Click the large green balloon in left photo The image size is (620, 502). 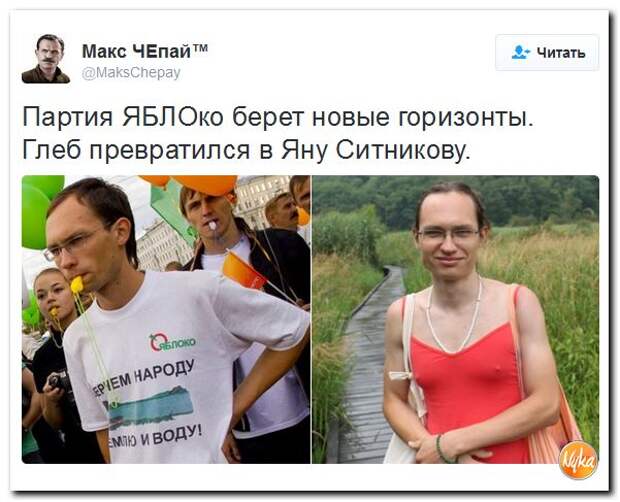(x=34, y=217)
